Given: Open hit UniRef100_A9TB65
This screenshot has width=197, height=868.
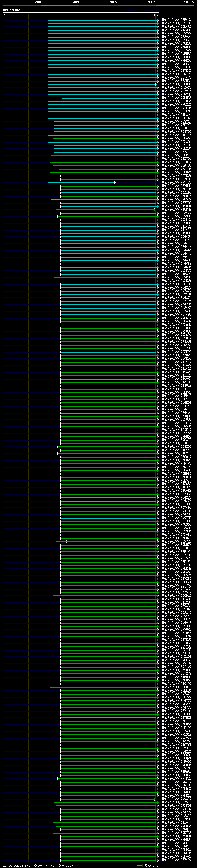Looking at the screenshot, I should tap(176, 101).
